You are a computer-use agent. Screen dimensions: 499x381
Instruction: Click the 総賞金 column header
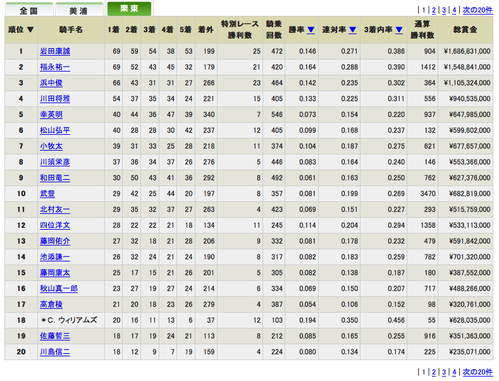[465, 30]
